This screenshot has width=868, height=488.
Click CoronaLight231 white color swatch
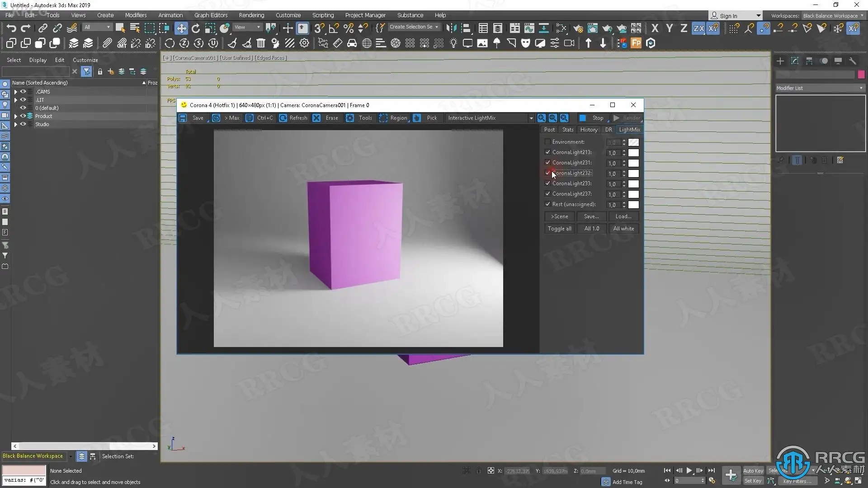tap(633, 163)
